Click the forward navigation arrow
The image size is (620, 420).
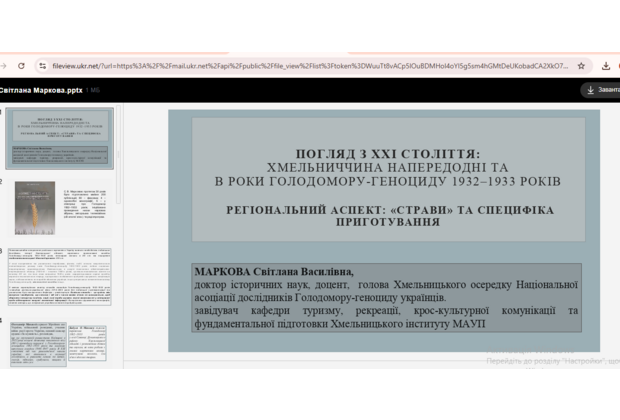click(4, 65)
